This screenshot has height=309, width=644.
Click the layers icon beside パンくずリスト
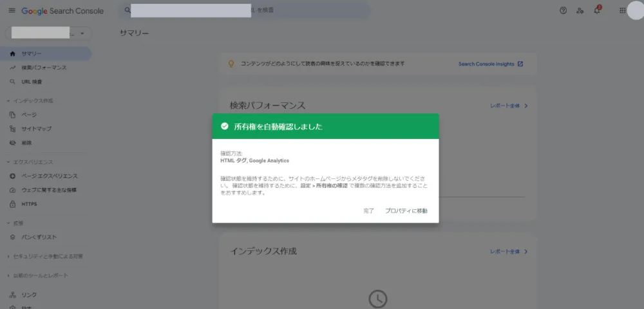click(12, 237)
